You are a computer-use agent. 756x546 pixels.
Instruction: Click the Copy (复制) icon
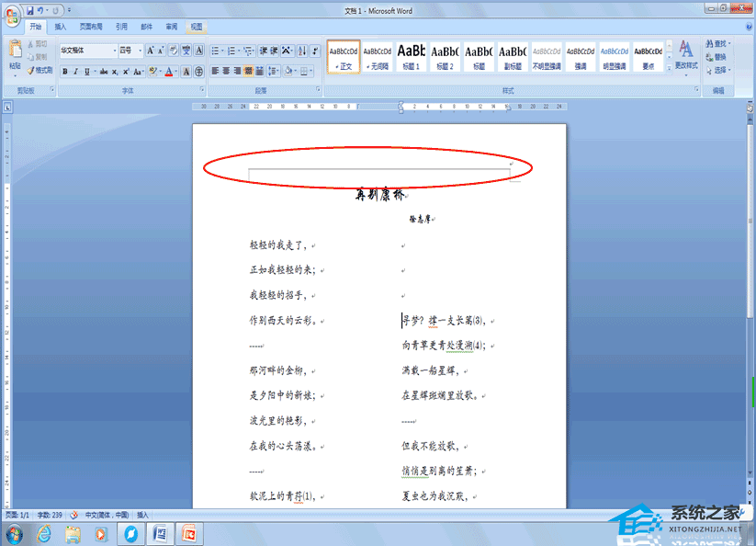click(x=31, y=57)
